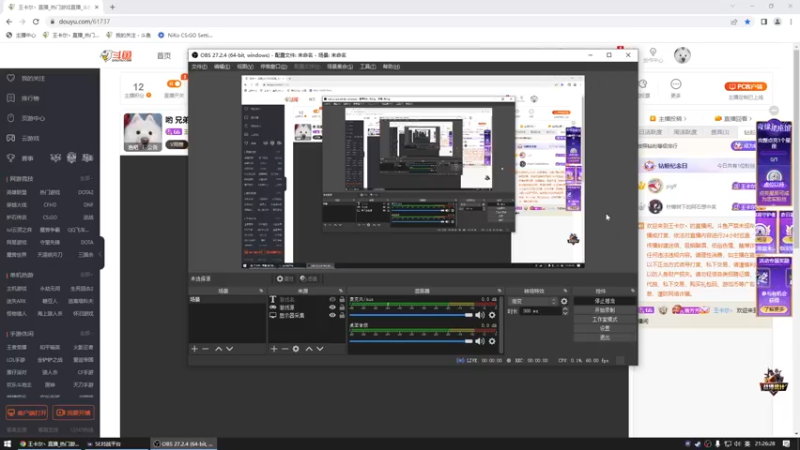Open 我的关注 heart icon in Douyu sidebar
The height and width of the screenshot is (450, 800).
tap(11, 78)
